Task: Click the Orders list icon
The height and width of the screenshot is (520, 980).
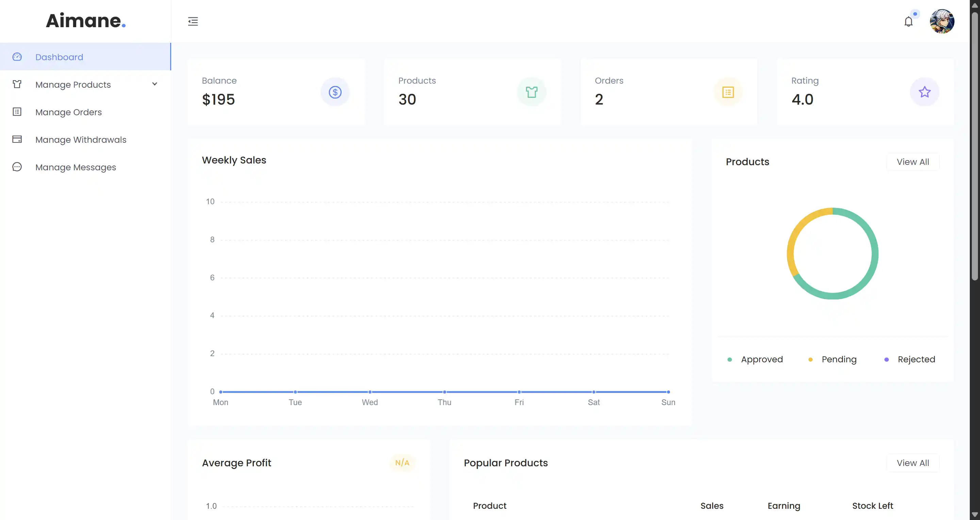Action: pos(728,92)
